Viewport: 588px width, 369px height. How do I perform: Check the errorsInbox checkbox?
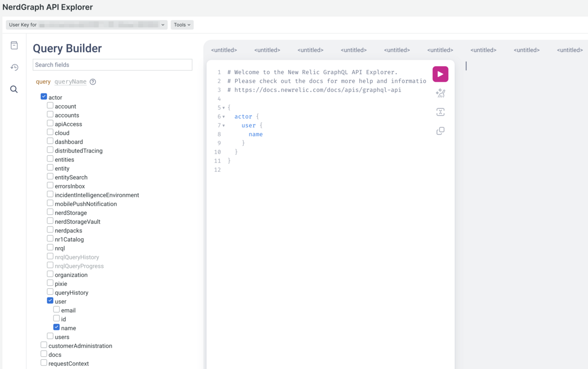pyautogui.click(x=50, y=185)
